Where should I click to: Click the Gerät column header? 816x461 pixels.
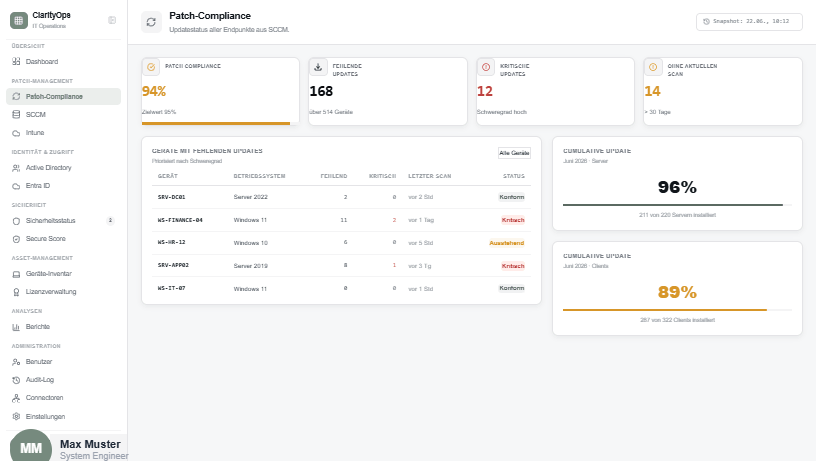168,176
